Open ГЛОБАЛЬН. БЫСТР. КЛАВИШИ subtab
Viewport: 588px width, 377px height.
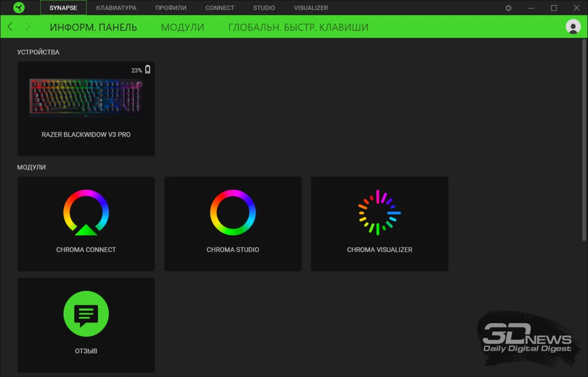tap(298, 27)
